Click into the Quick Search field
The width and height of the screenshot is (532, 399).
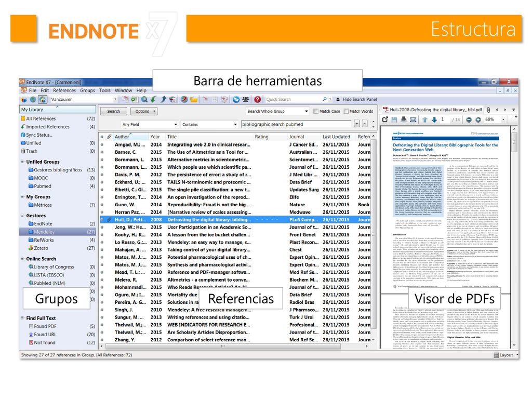pyautogui.click(x=293, y=99)
